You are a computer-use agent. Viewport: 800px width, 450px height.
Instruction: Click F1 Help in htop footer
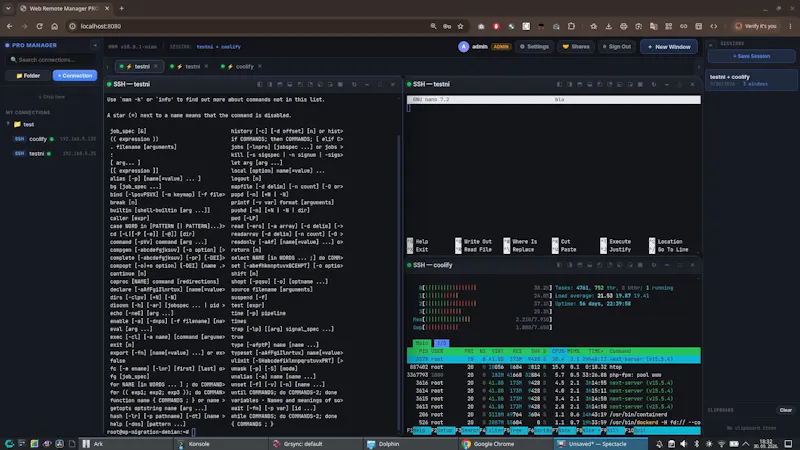tap(417, 431)
